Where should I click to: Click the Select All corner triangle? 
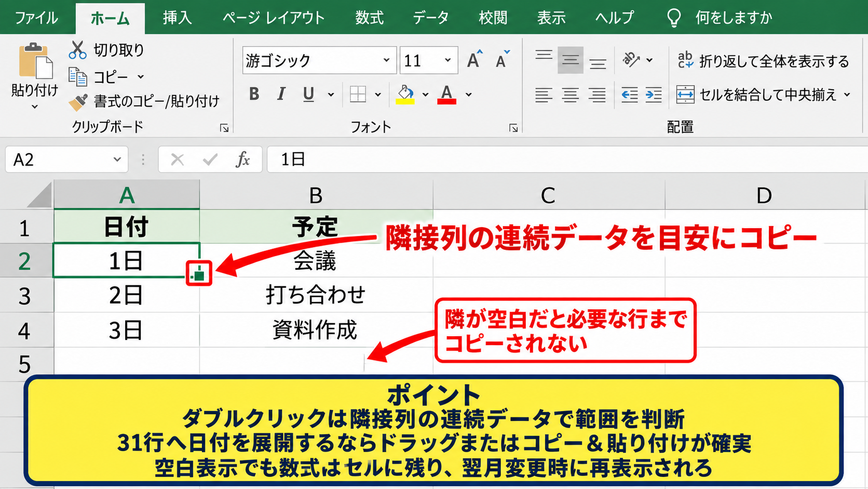[40, 195]
